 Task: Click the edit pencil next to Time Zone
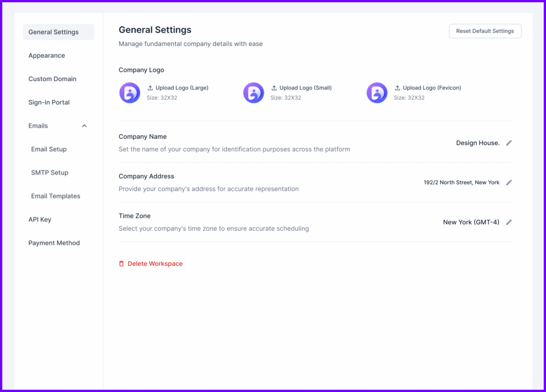509,222
